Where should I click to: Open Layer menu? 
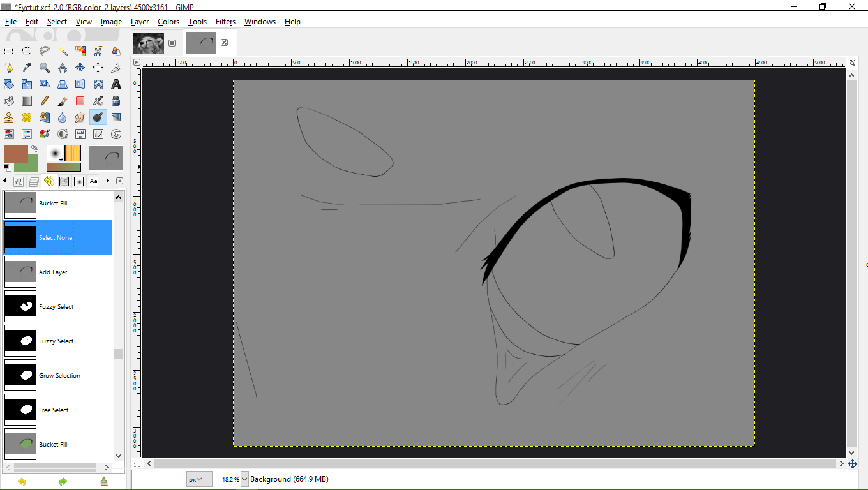140,22
